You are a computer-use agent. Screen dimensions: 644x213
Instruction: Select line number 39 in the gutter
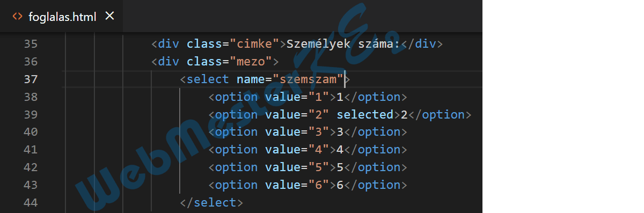click(x=31, y=115)
